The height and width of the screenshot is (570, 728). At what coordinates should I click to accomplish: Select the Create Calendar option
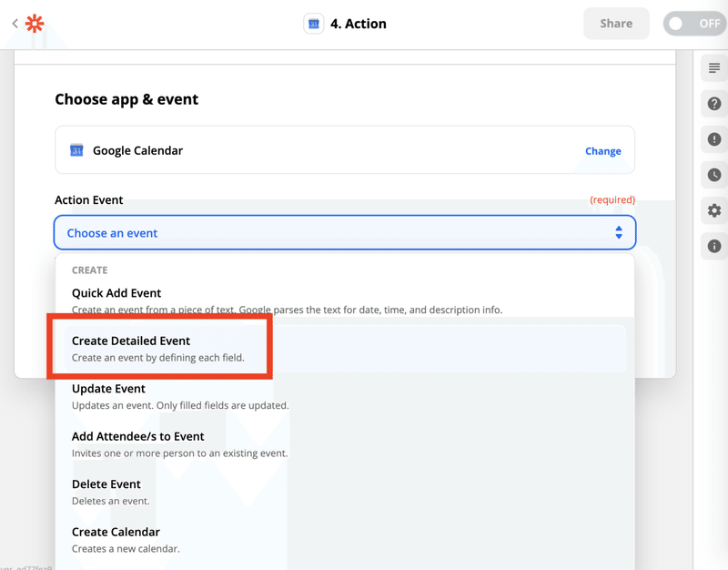(345, 540)
